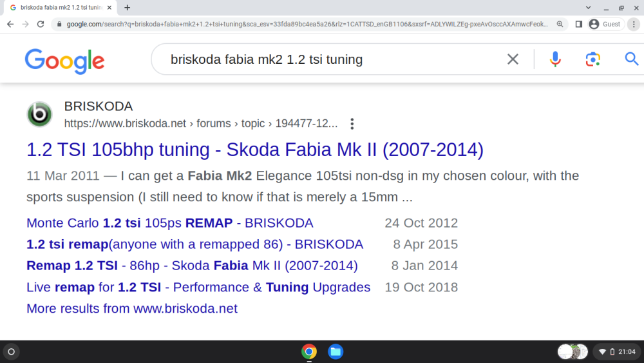Click More results from www.briskoda.net

[x=132, y=308]
